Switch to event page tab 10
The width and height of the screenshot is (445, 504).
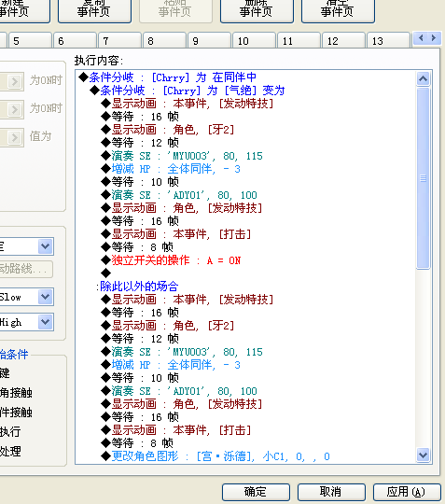254,40
